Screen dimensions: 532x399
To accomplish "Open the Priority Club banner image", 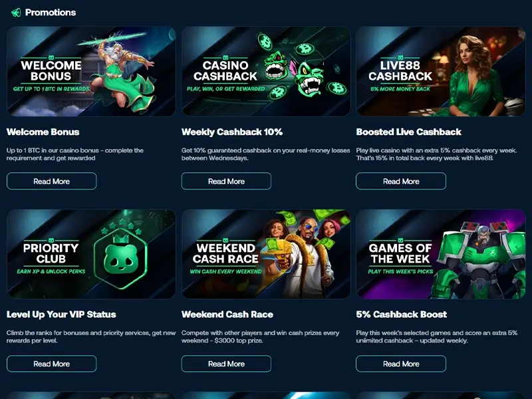I will [x=91, y=254].
